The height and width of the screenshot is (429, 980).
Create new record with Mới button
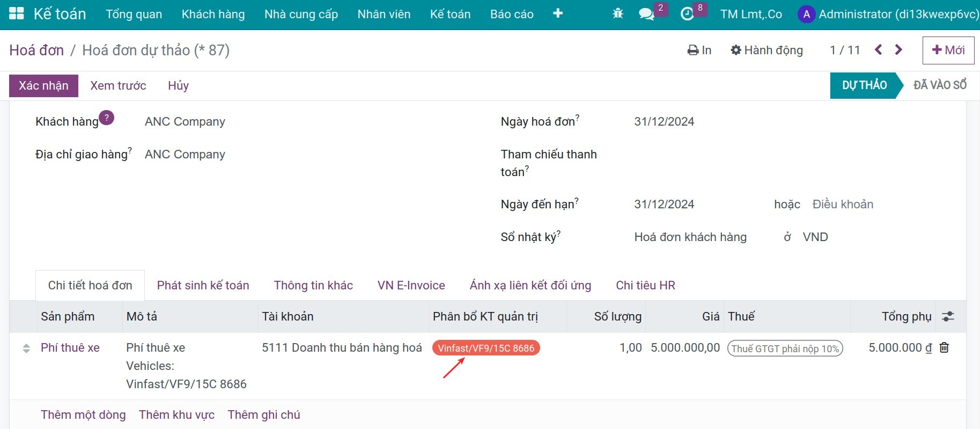(948, 50)
